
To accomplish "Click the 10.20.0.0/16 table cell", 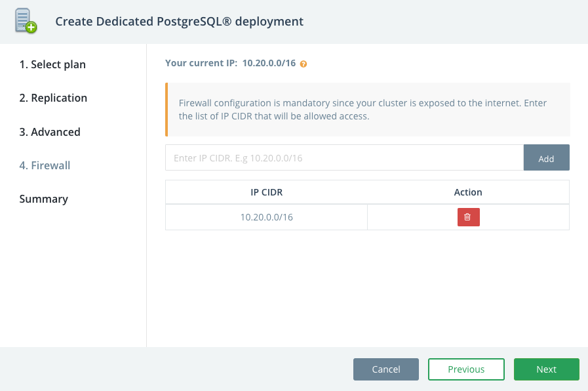I will (x=267, y=217).
